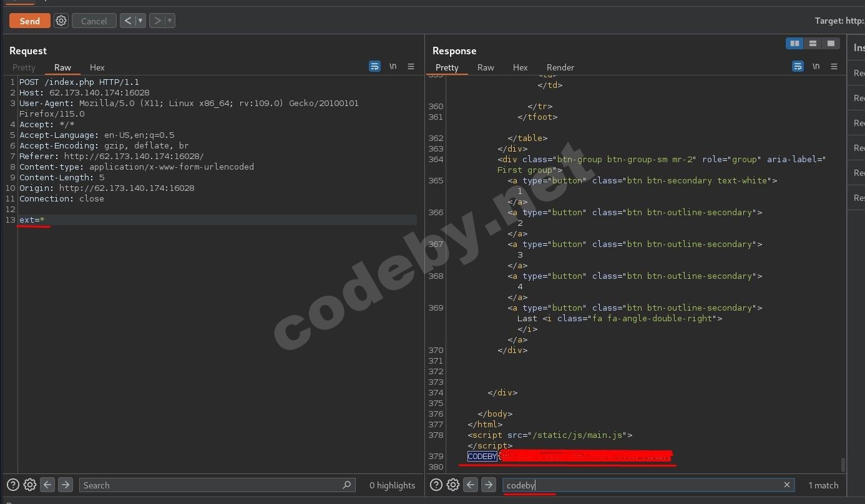
Task: Click the Request panel search field
Action: (x=212, y=485)
